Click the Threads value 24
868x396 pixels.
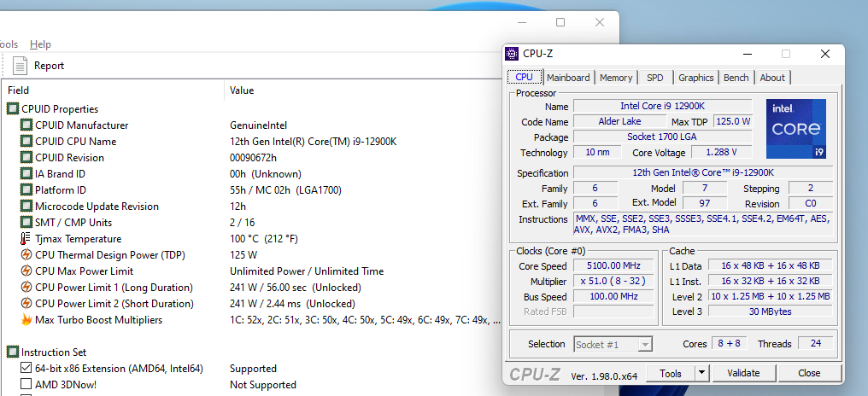816,343
